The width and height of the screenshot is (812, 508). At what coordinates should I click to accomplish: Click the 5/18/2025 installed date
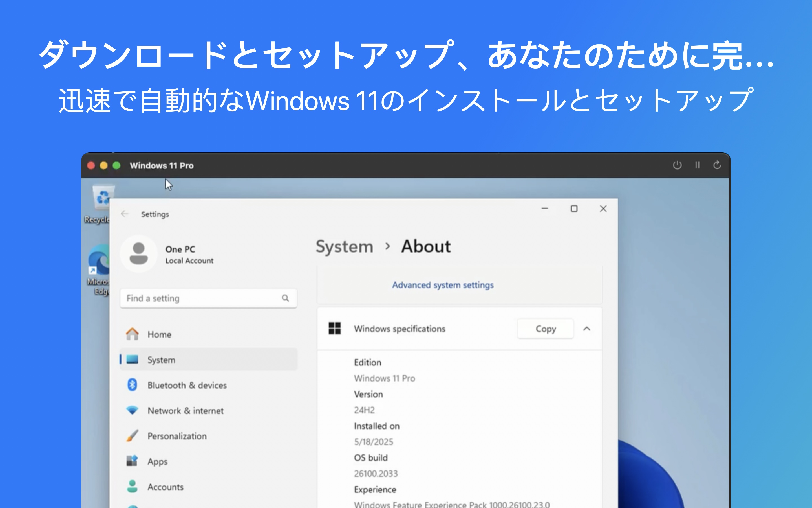coord(374,442)
